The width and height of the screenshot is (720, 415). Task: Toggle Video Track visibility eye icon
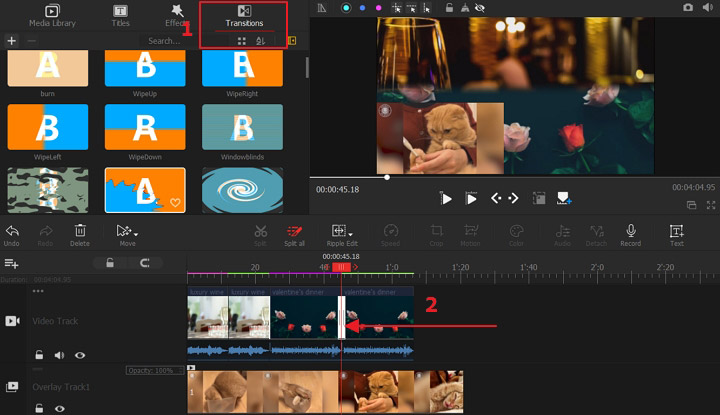click(x=80, y=355)
